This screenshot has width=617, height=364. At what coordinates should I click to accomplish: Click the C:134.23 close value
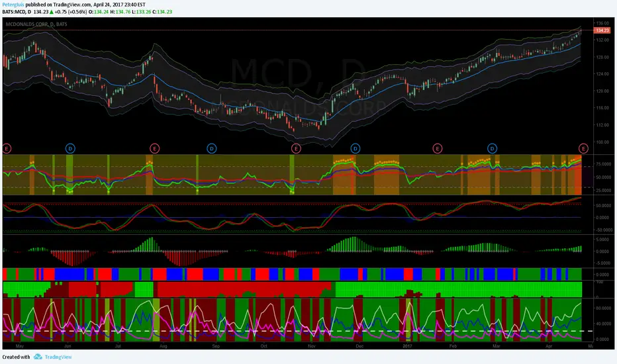[x=162, y=12]
